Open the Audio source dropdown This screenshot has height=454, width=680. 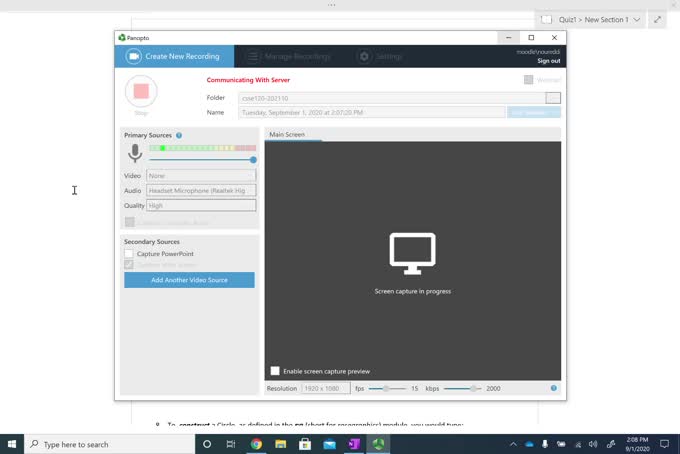point(201,190)
